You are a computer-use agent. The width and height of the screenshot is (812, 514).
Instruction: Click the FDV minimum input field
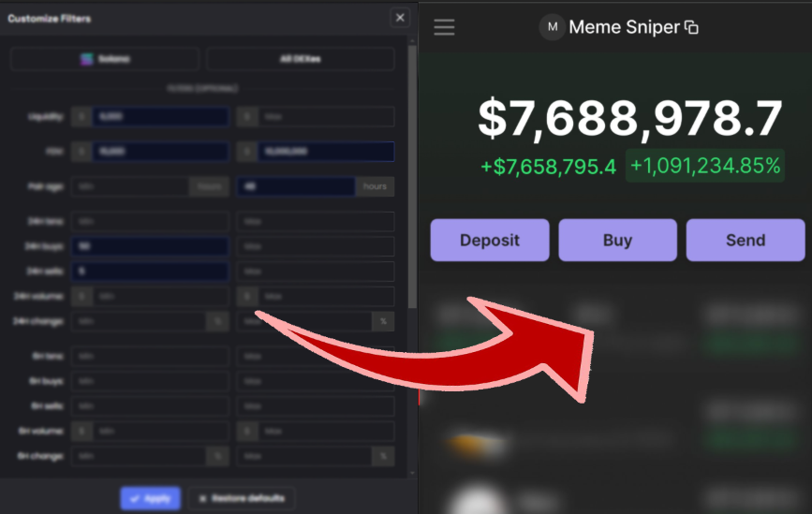click(x=160, y=152)
